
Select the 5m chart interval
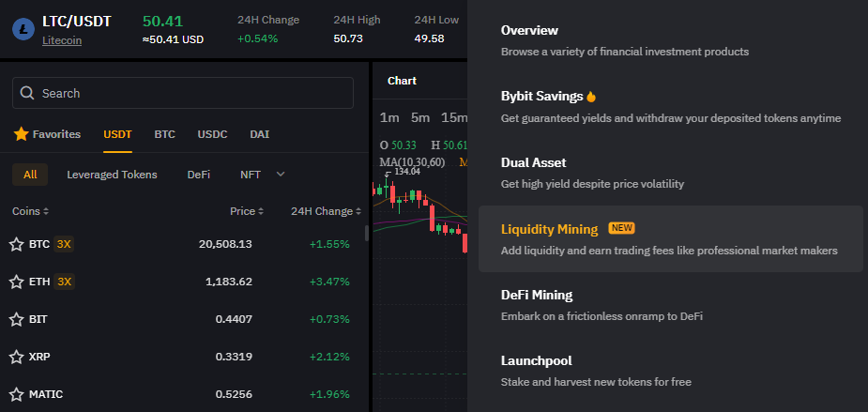[x=420, y=117]
